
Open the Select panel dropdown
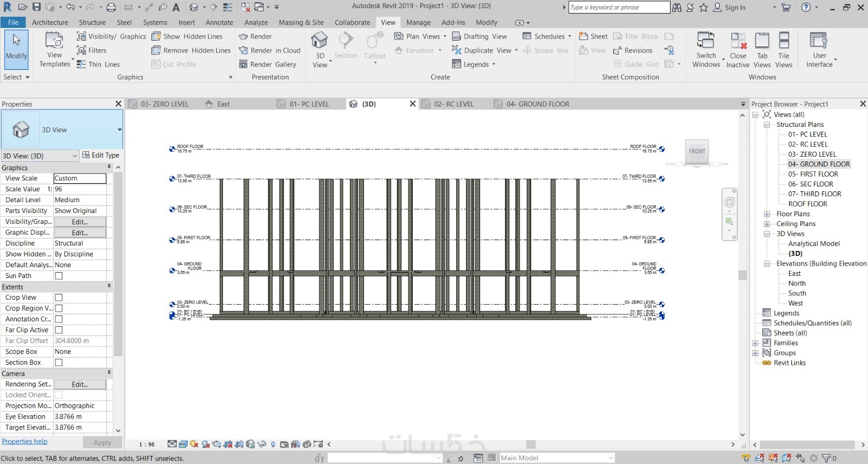[x=16, y=77]
